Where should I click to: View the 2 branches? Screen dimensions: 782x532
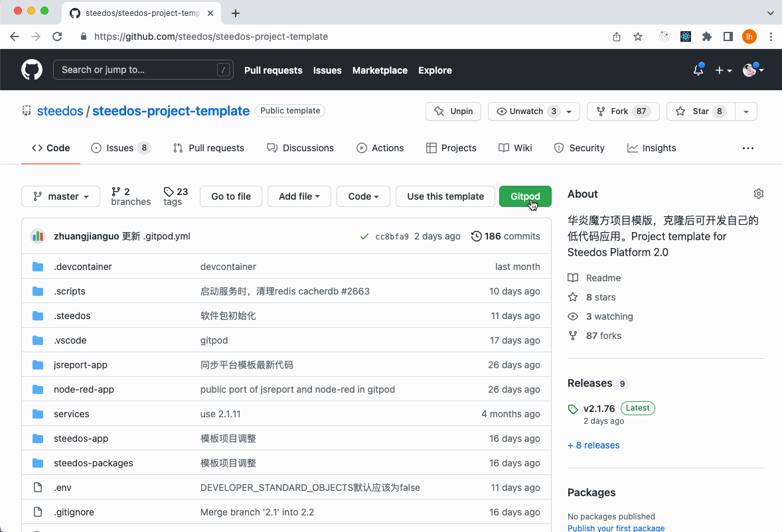tap(131, 196)
